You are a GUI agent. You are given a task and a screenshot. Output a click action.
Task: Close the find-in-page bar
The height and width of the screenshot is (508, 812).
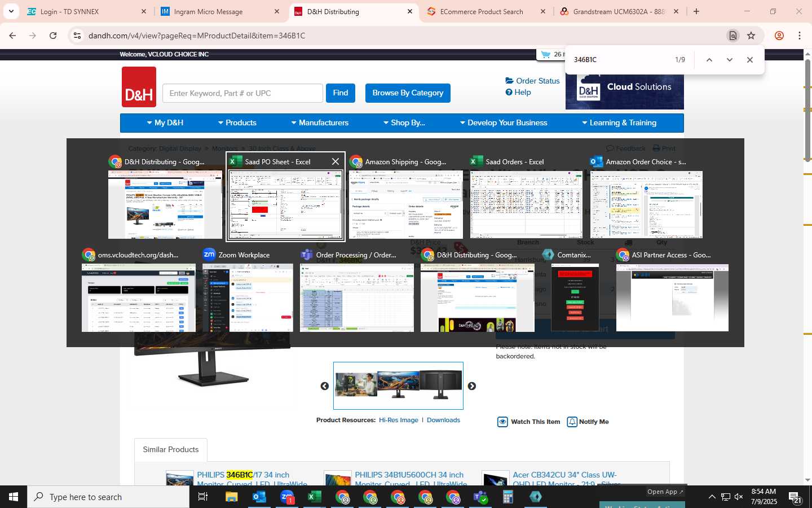point(750,60)
